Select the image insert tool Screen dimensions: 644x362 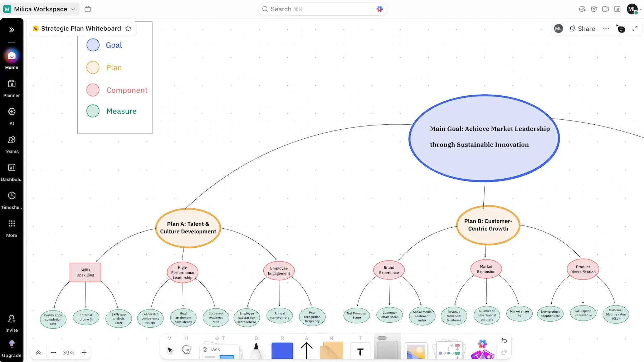[x=416, y=351]
